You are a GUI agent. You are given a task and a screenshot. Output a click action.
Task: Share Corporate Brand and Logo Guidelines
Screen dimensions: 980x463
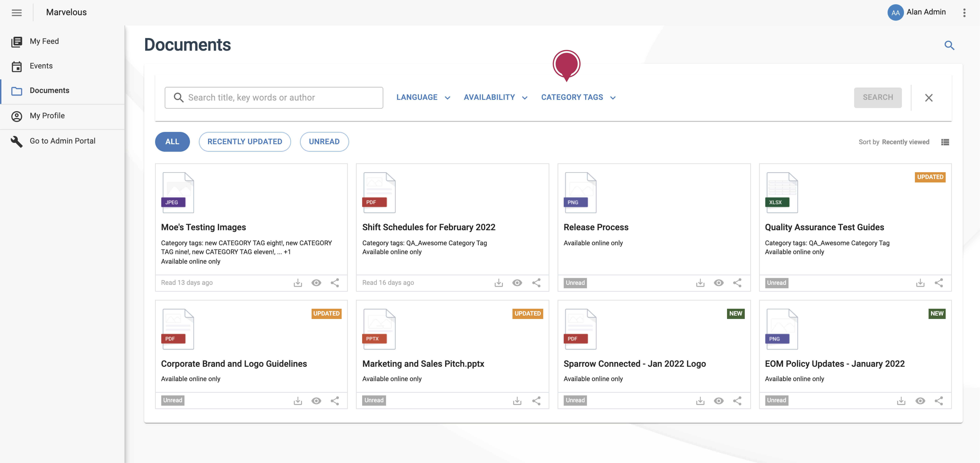(335, 401)
